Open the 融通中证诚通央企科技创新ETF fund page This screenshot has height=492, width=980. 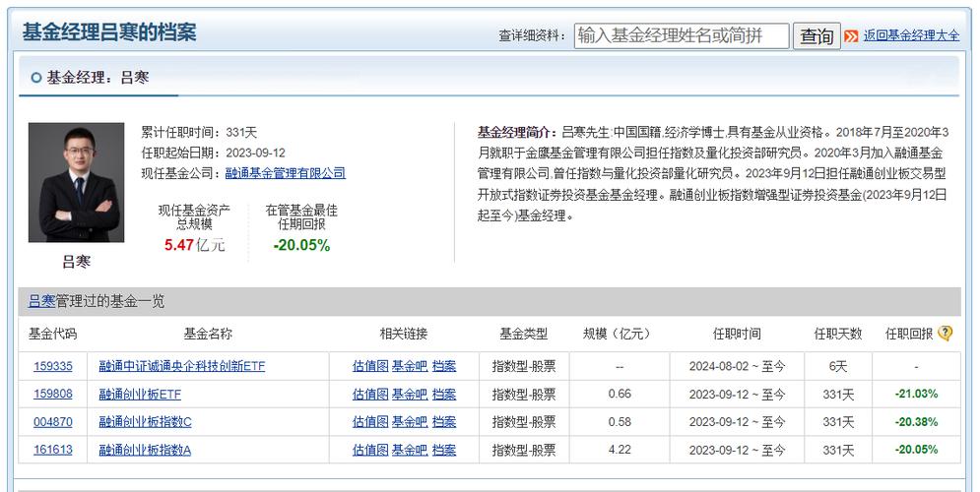(182, 366)
